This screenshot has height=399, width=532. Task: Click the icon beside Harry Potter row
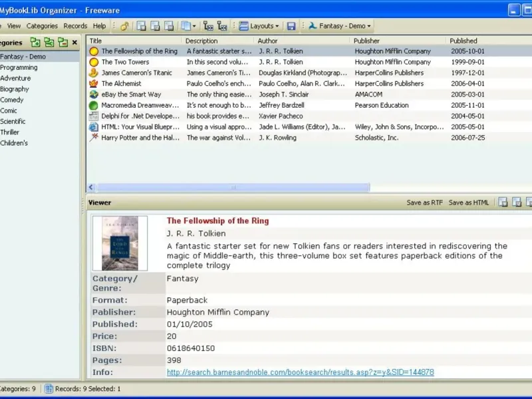[x=94, y=138]
